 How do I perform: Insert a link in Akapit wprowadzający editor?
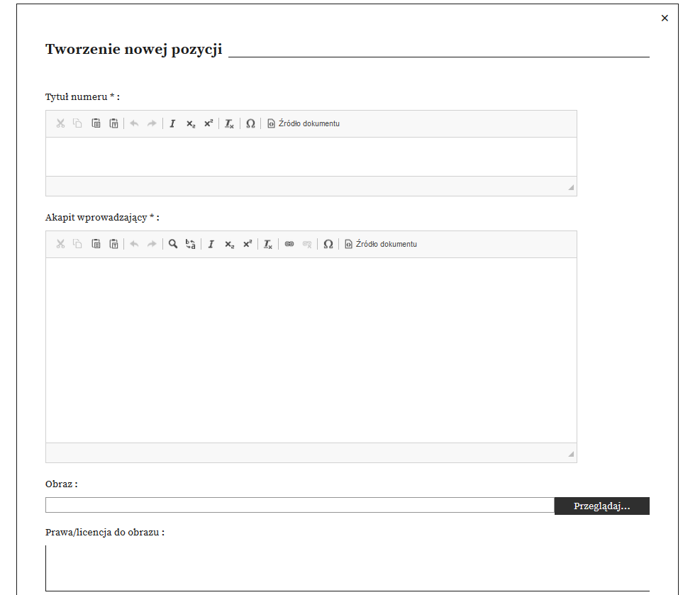coord(289,245)
